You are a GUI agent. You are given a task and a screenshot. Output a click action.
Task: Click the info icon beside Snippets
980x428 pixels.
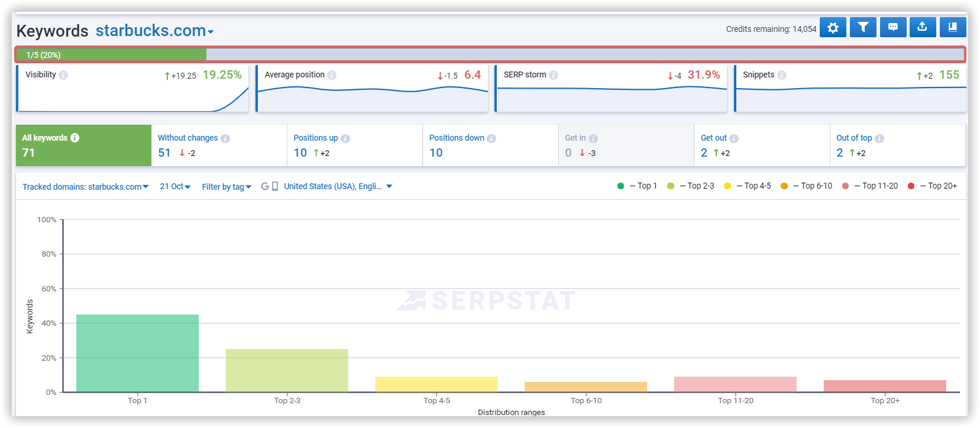(782, 75)
